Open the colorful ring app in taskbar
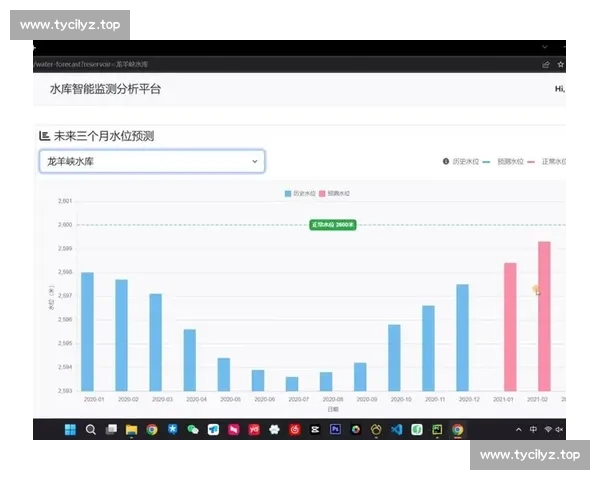The height and width of the screenshot is (480, 600). click(356, 429)
